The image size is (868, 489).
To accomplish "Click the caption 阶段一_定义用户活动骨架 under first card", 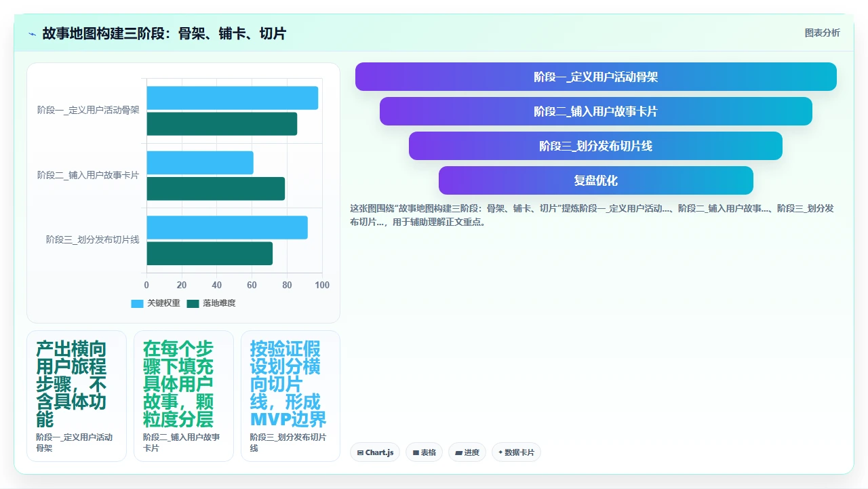I will (x=75, y=443).
